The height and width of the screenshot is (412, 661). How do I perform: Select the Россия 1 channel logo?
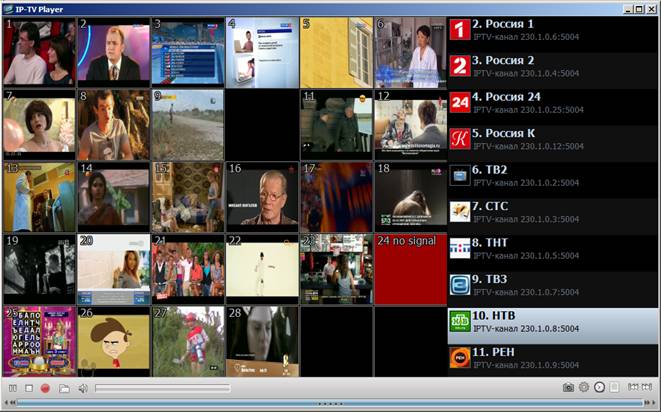click(x=459, y=30)
